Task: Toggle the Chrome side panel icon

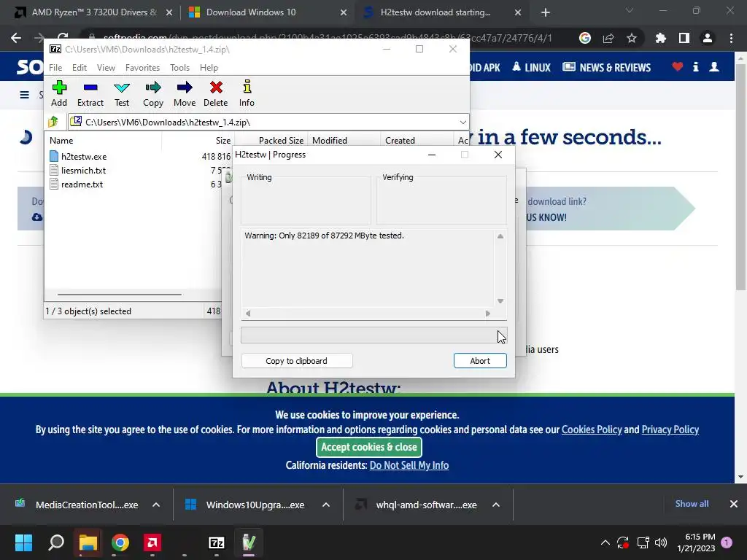Action: click(684, 38)
